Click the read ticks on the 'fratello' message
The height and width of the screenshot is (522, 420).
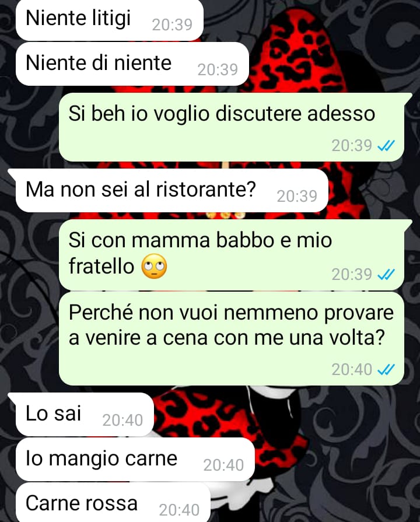pos(386,275)
